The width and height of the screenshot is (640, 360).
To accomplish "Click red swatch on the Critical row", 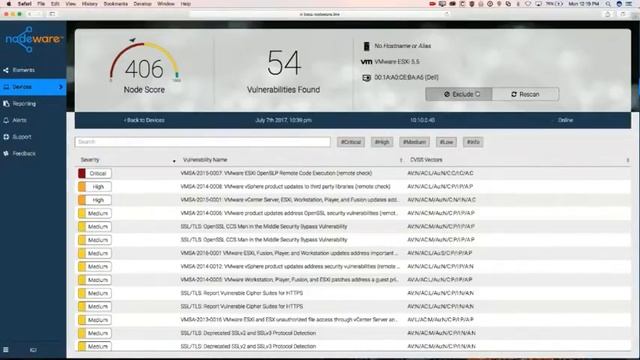I will tap(82, 173).
